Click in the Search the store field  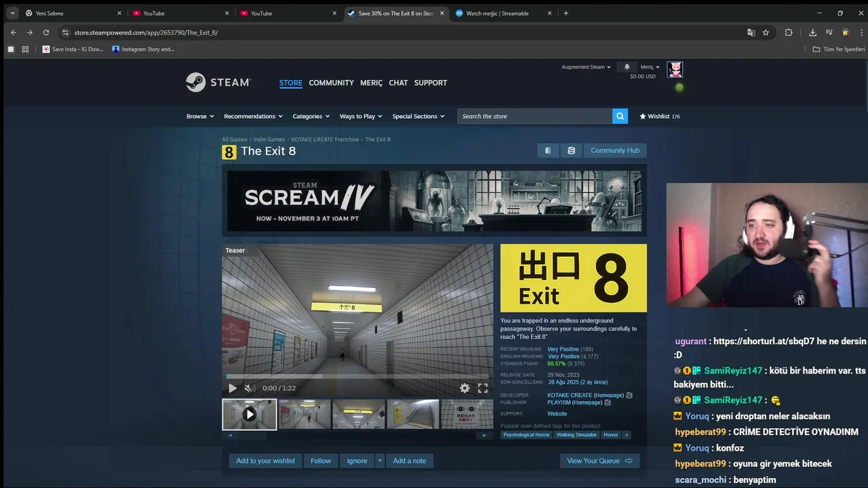[x=535, y=116]
